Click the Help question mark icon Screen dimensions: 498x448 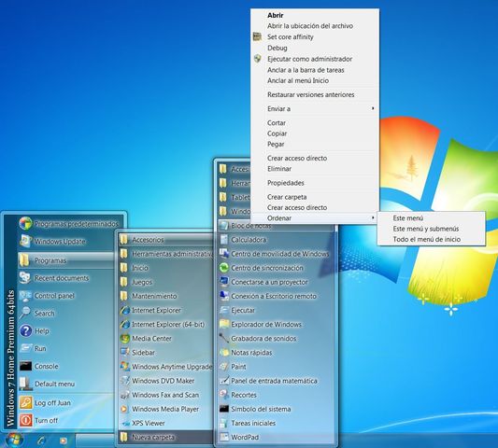tap(25, 331)
